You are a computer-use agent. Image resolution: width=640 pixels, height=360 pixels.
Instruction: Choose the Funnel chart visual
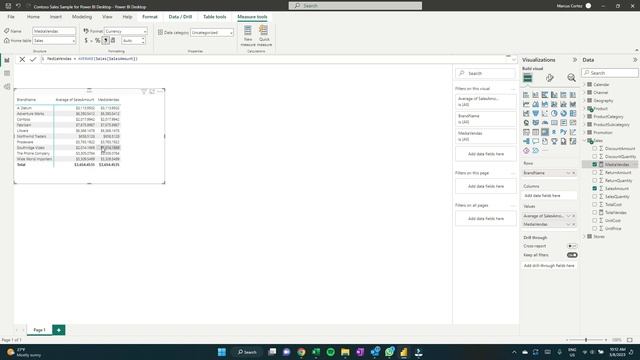536,113
